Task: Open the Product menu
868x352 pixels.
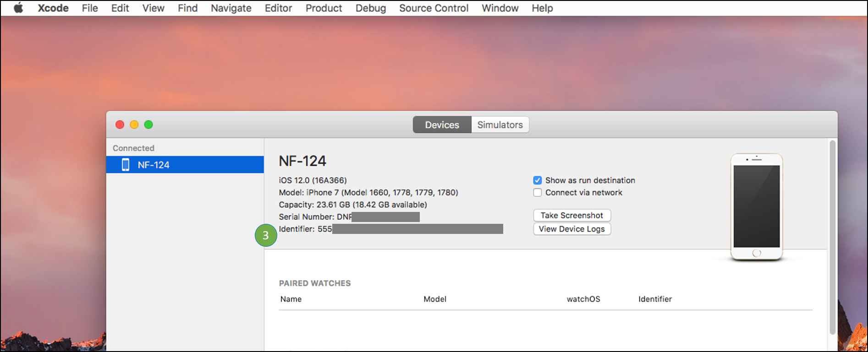Action: [324, 8]
